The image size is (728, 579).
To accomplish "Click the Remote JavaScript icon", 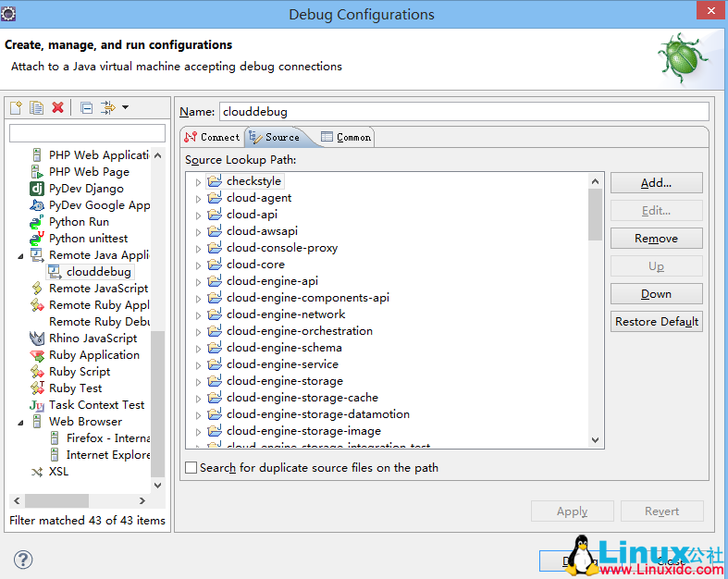I will (x=37, y=289).
